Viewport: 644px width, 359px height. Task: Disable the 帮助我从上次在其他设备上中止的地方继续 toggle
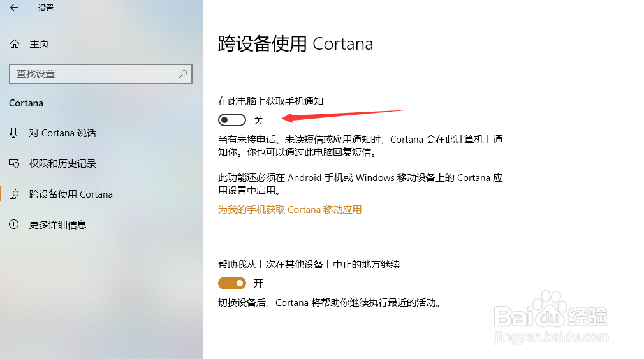click(232, 283)
